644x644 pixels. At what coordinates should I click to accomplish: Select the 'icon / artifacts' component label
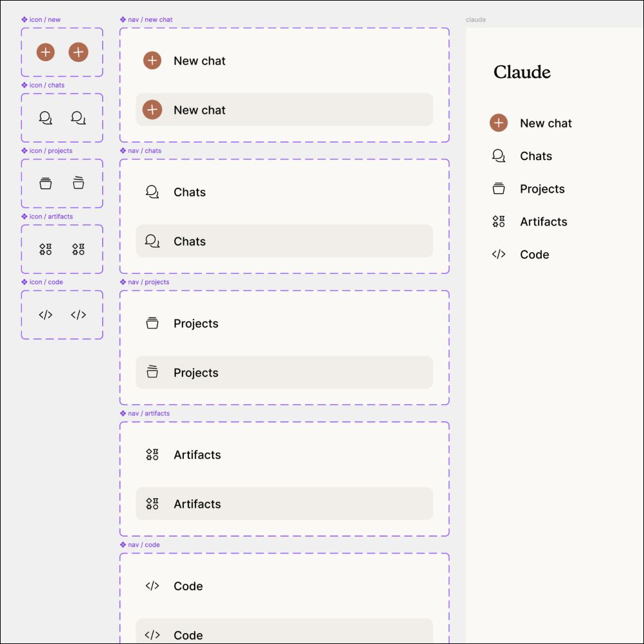click(x=47, y=217)
